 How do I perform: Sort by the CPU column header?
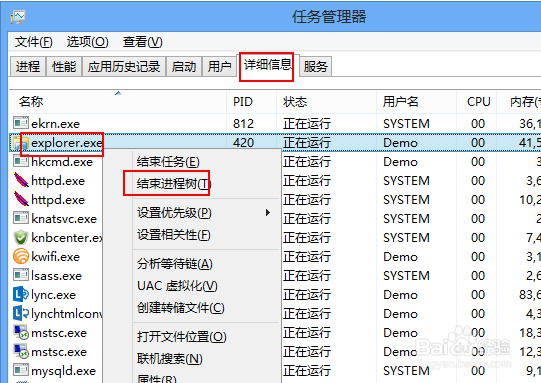[476, 101]
